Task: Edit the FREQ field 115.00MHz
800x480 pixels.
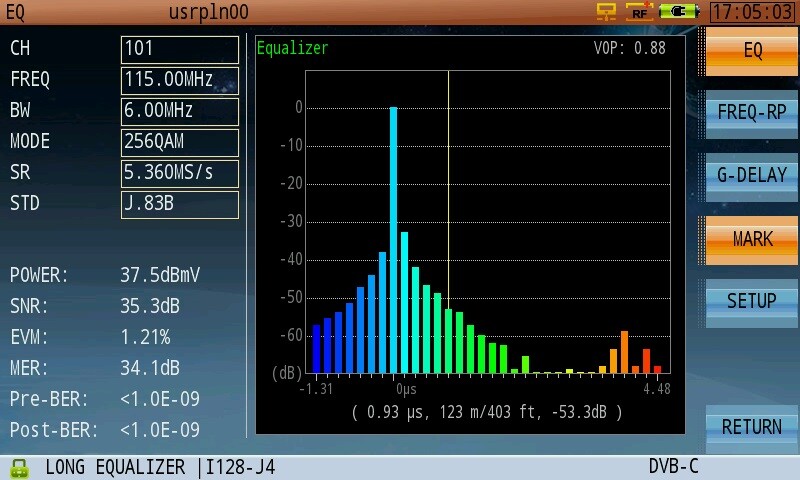Action: click(x=180, y=81)
